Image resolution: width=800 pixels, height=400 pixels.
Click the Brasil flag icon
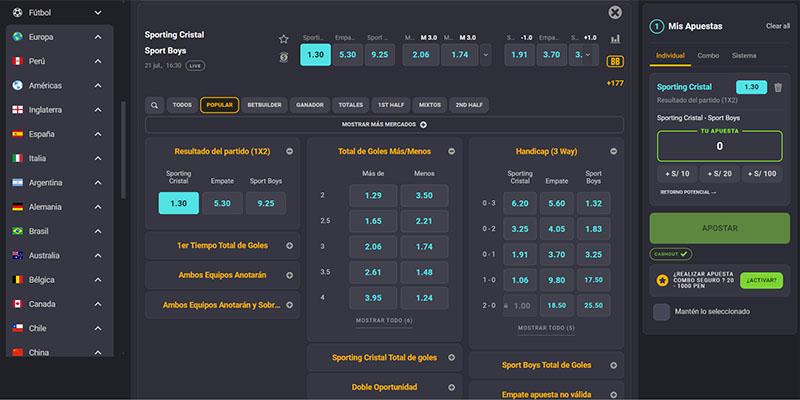[18, 231]
